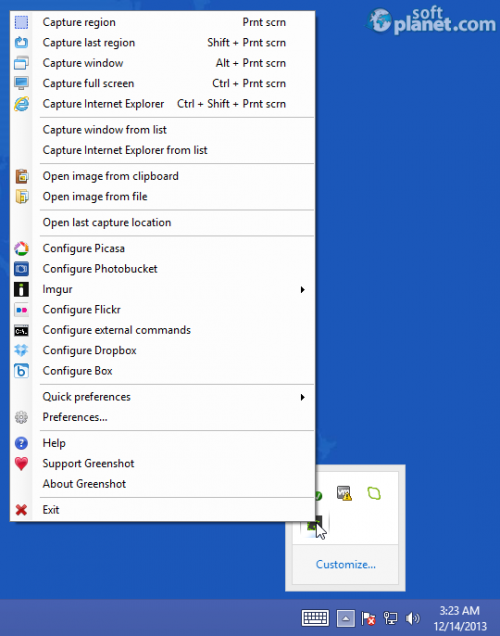
Task: Select the Help menu entry
Action: [163, 443]
